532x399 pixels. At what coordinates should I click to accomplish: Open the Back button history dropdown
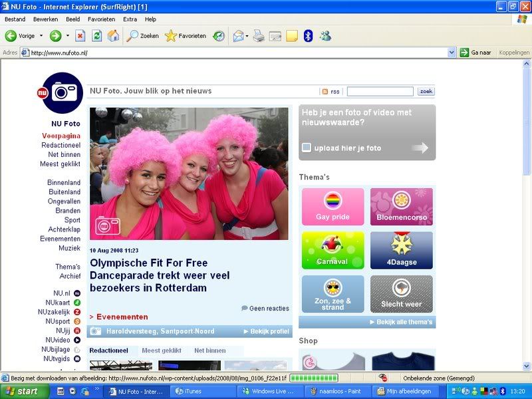pyautogui.click(x=41, y=36)
